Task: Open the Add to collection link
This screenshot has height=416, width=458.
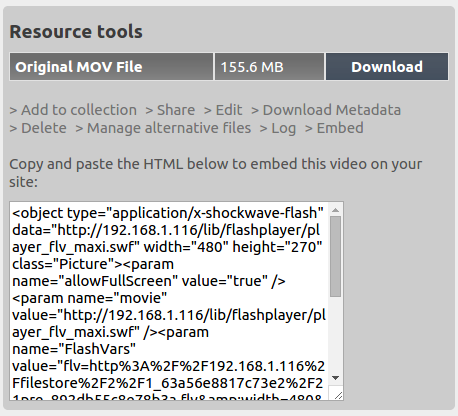Action: [x=73, y=110]
